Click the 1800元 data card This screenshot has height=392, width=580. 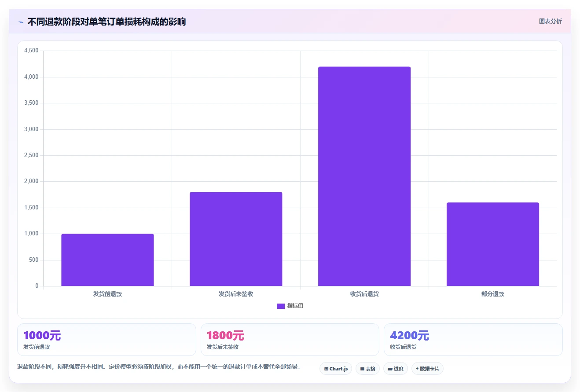coord(290,340)
